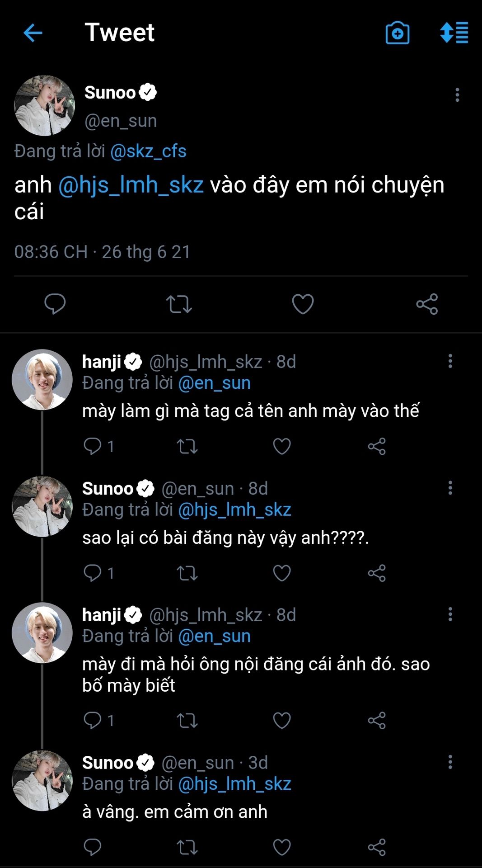This screenshot has width=482, height=868.
Task: Retweet Sunoo's main tweet
Action: point(179,304)
